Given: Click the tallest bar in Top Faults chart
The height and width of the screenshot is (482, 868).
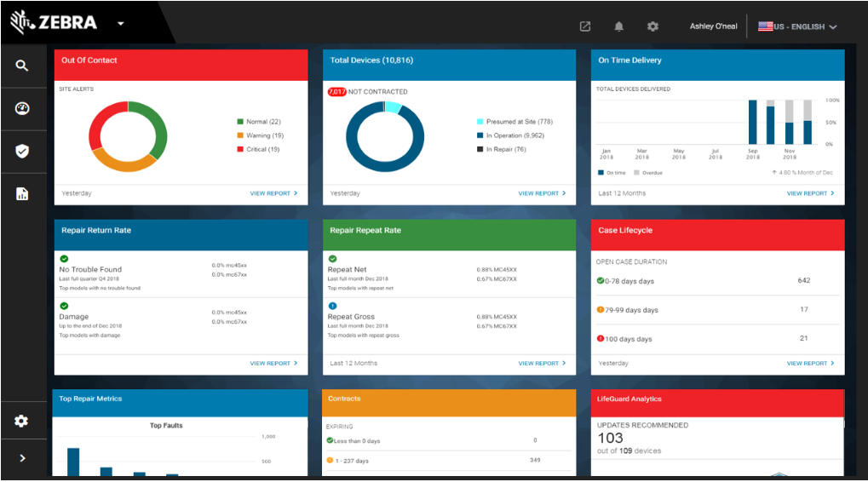Looking at the screenshot, I should coord(73,462).
